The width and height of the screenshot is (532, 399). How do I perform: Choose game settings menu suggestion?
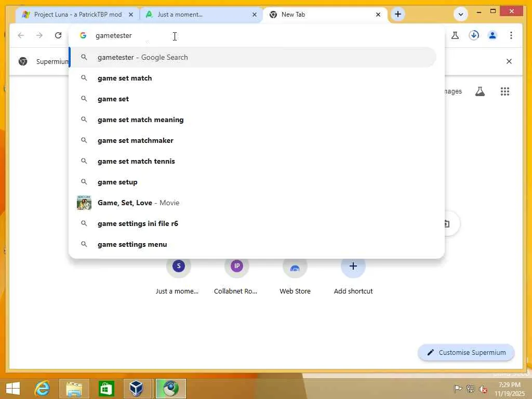[x=252, y=244]
